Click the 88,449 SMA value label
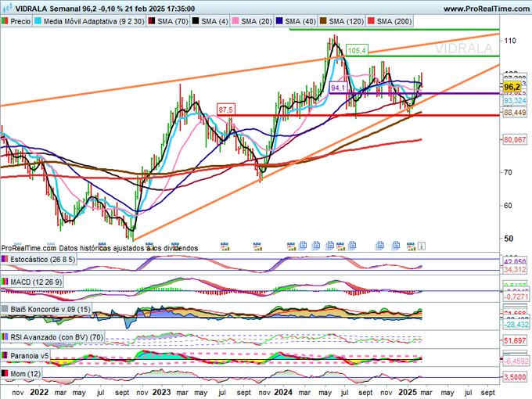Image resolution: width=532 pixels, height=399 pixels. (515, 113)
